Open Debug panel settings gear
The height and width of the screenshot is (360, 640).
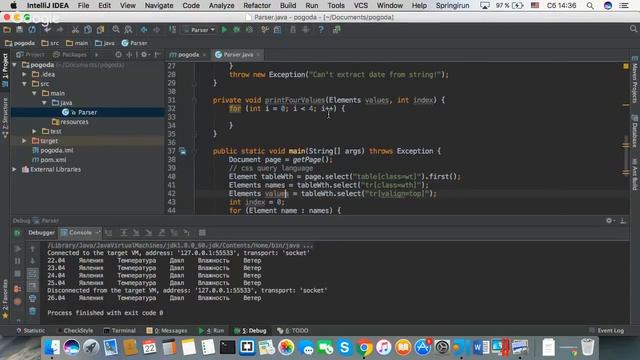pyautogui.click(x=609, y=220)
